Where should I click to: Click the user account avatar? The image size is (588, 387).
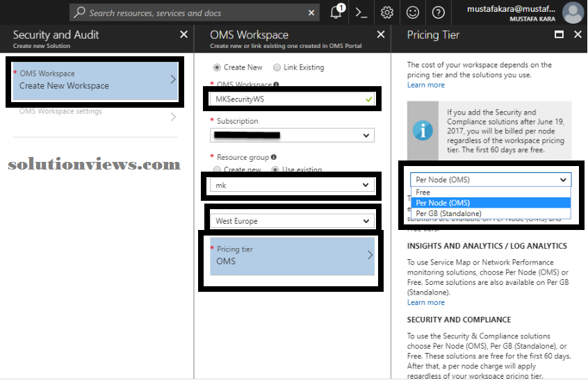click(x=573, y=13)
